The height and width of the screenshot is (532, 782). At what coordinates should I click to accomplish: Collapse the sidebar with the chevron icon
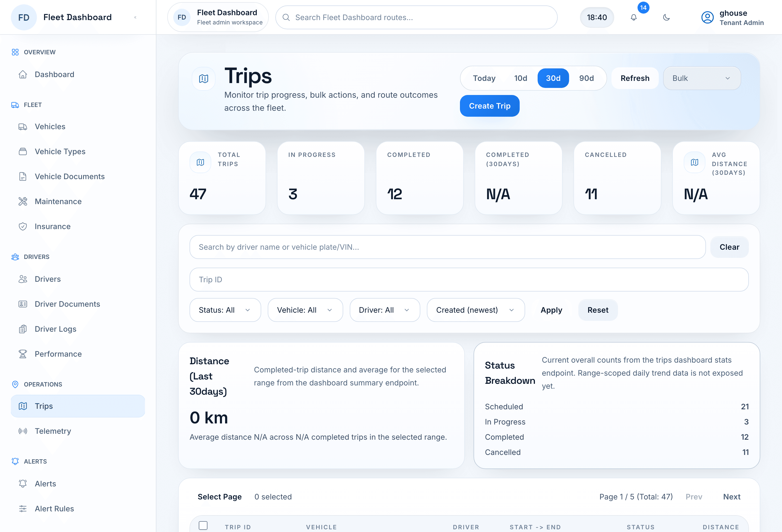pos(135,17)
